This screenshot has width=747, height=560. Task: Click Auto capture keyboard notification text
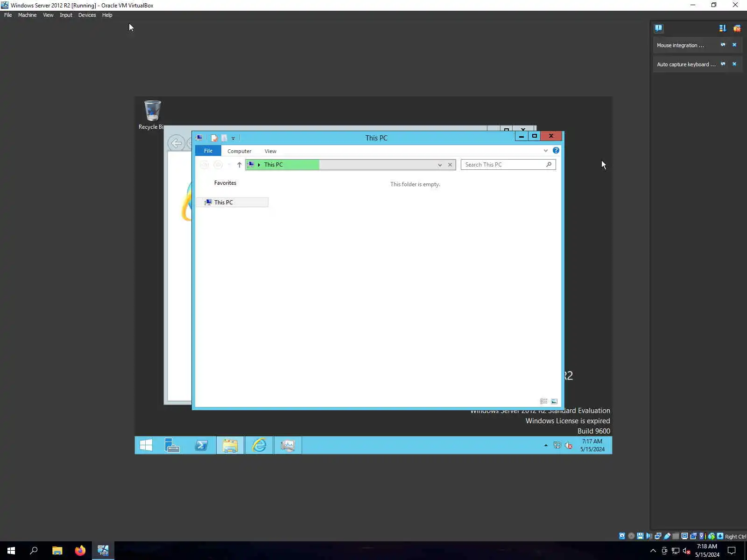coord(686,64)
